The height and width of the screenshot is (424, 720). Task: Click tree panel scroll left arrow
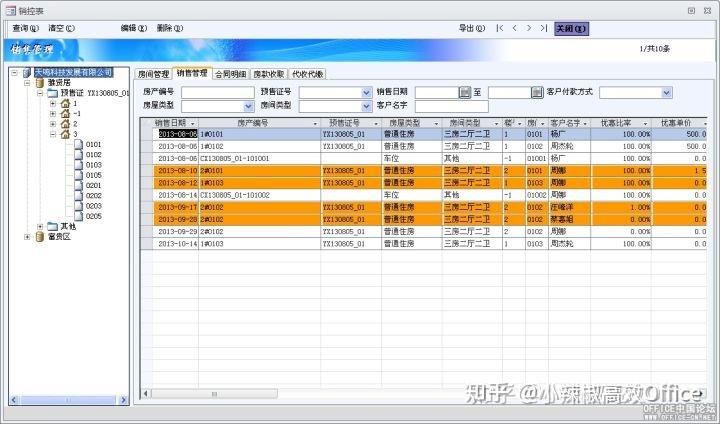(14, 400)
